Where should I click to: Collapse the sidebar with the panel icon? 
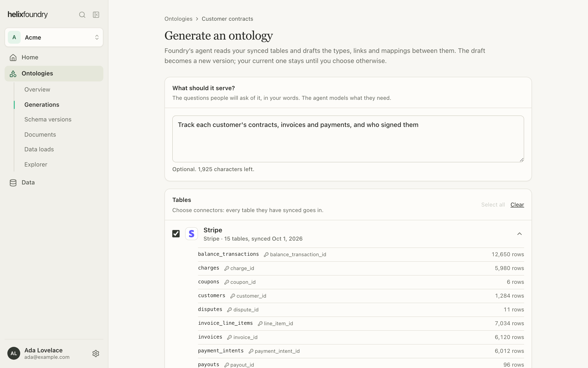pos(96,15)
